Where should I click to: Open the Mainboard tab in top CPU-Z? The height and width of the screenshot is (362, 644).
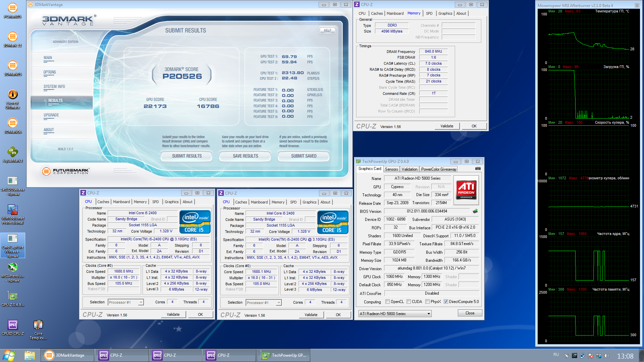[395, 13]
